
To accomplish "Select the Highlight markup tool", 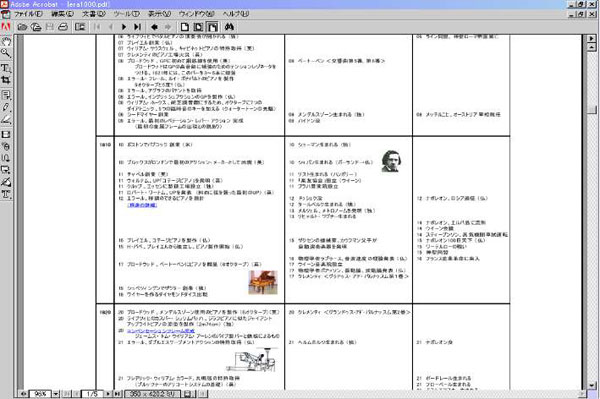I will click(6, 120).
